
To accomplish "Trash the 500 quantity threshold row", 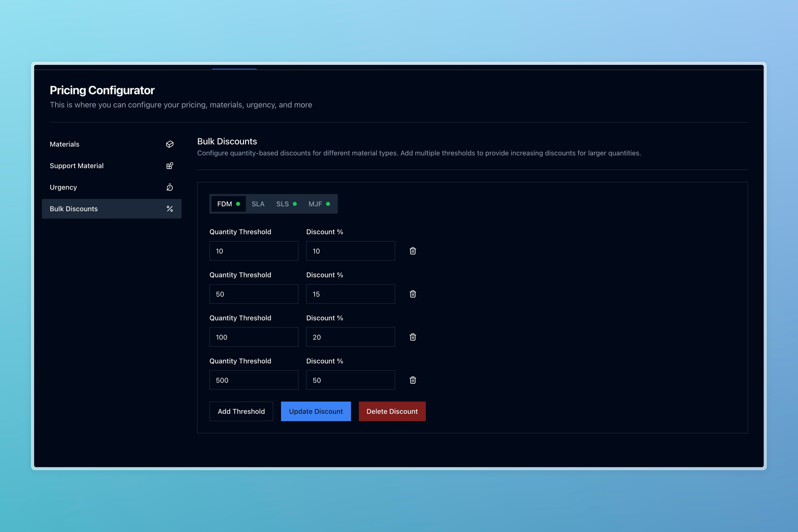I will pyautogui.click(x=412, y=380).
